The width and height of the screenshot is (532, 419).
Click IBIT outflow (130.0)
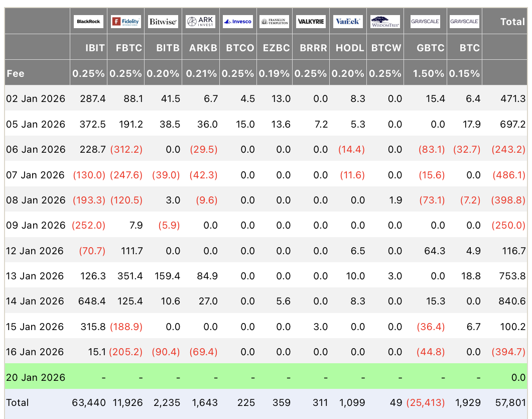coord(89,175)
